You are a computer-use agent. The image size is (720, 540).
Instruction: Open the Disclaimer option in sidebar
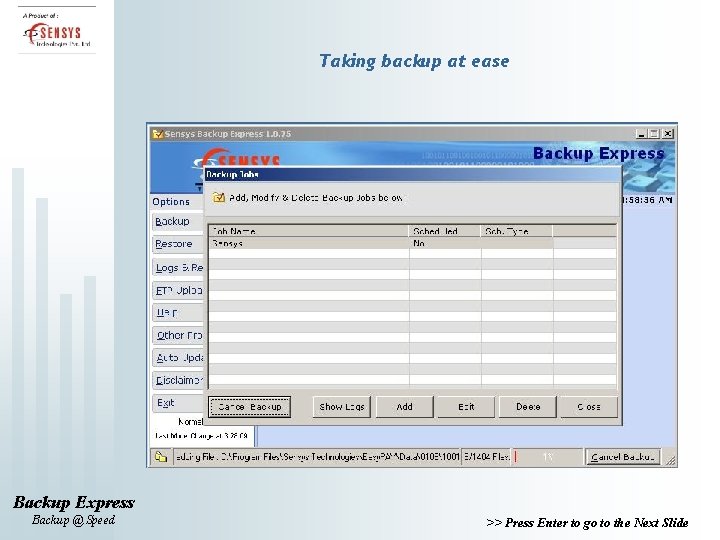point(178,380)
